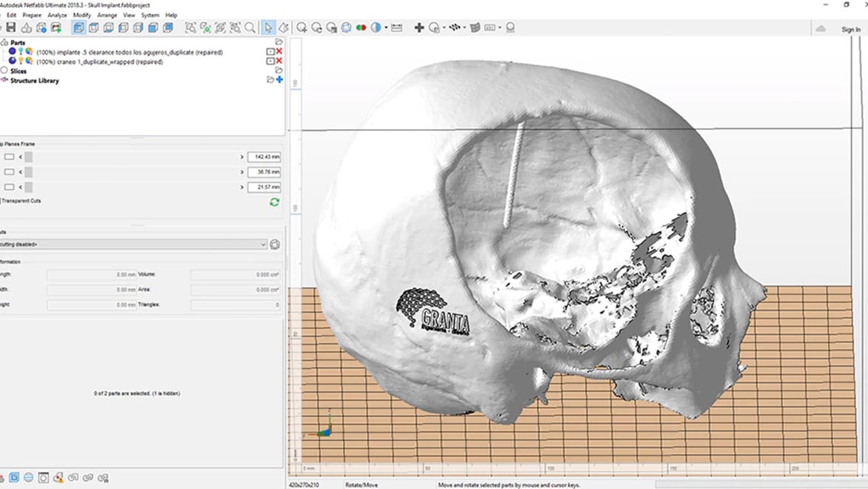Enable the first clip plane checkbox

pyautogui.click(x=9, y=157)
